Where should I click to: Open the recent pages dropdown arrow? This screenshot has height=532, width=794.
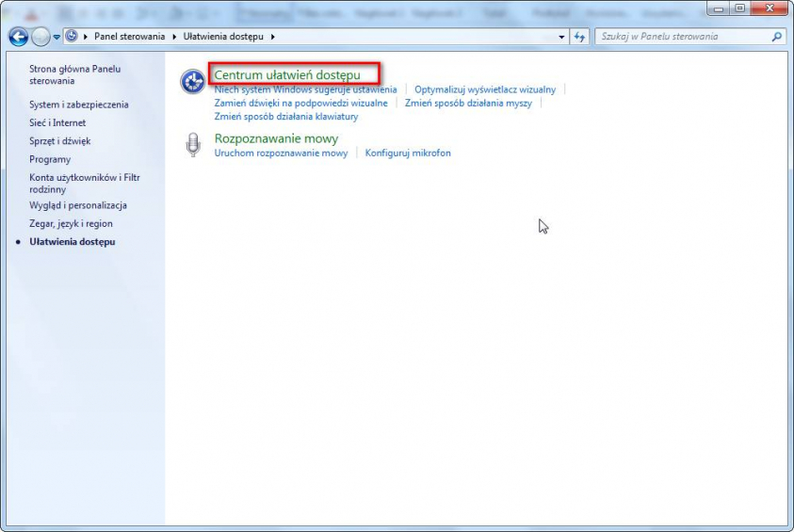pos(57,37)
